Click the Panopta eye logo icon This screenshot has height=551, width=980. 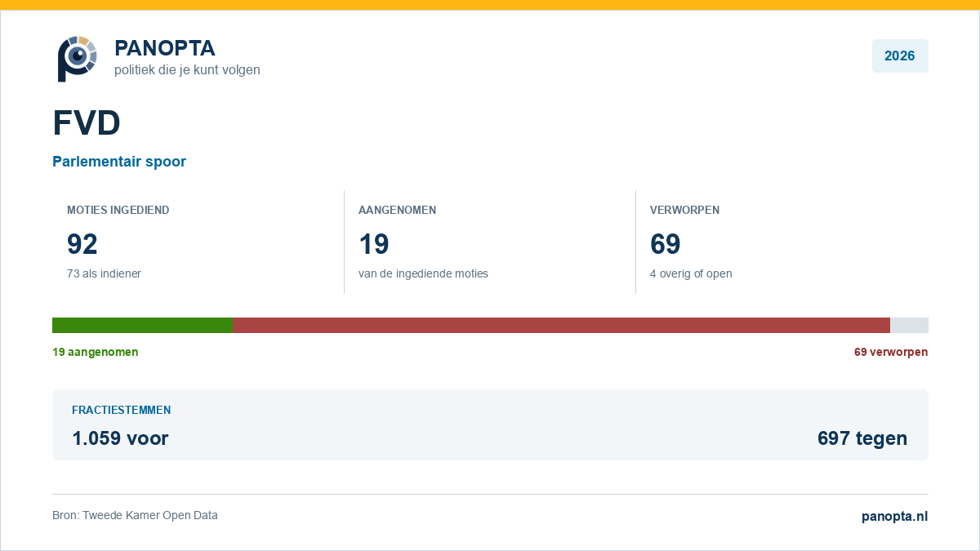[x=77, y=58]
